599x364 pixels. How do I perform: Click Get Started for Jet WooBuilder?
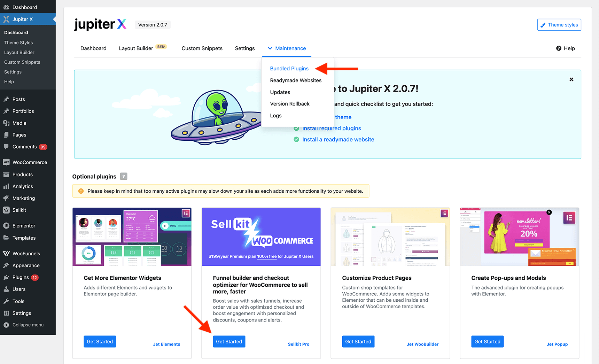358,342
